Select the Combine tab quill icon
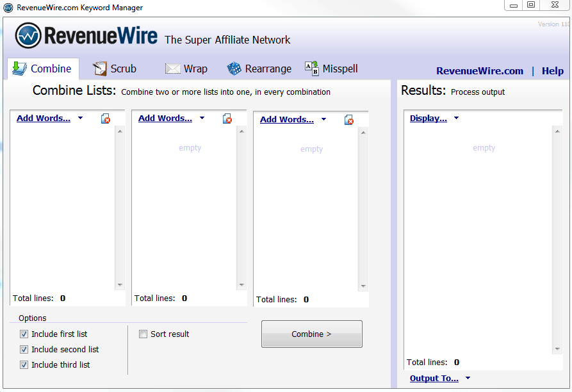 click(x=19, y=68)
